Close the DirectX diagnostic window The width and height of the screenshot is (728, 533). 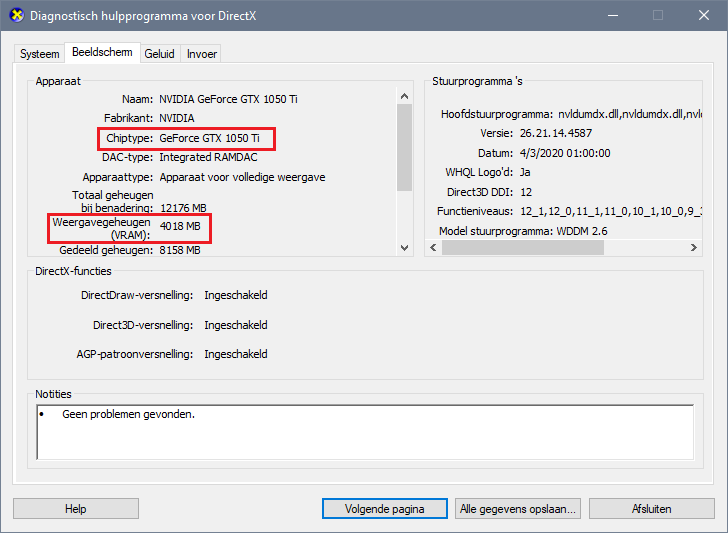[704, 15]
